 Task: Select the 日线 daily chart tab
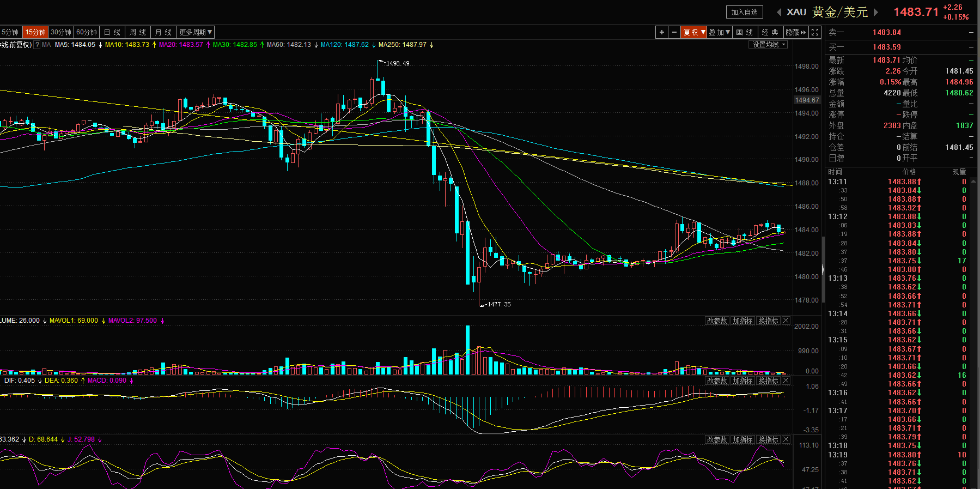click(112, 32)
